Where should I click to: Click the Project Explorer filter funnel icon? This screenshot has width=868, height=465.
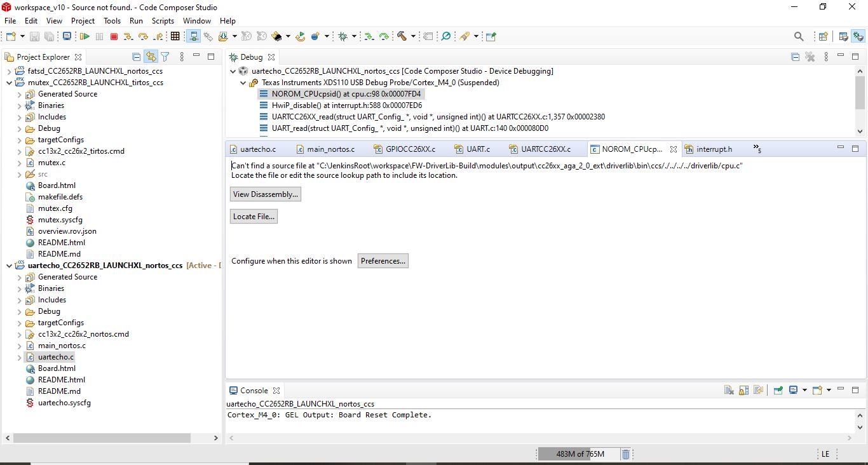(x=165, y=57)
